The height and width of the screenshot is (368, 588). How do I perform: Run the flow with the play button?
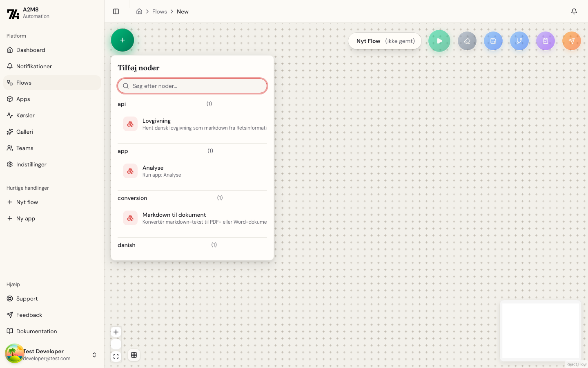(439, 41)
